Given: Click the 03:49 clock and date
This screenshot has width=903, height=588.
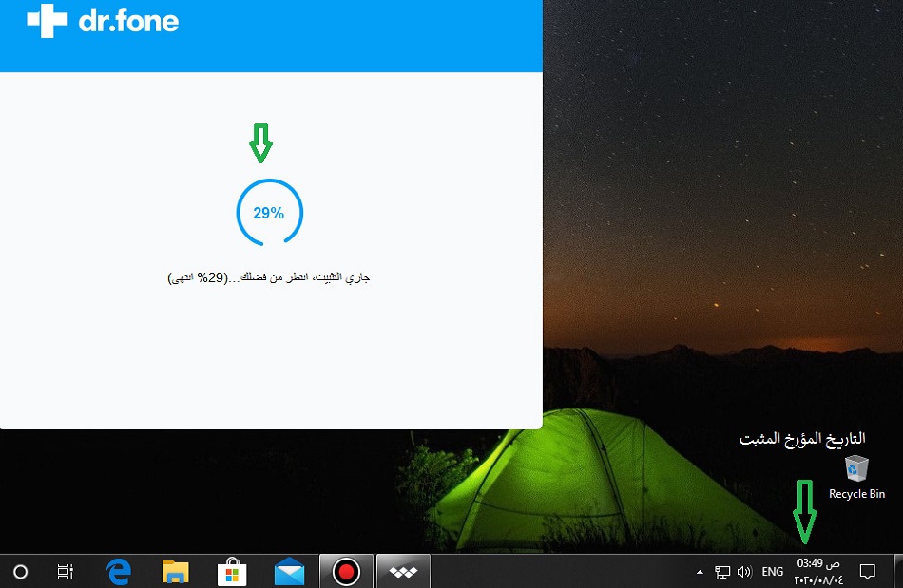Looking at the screenshot, I should point(818,572).
